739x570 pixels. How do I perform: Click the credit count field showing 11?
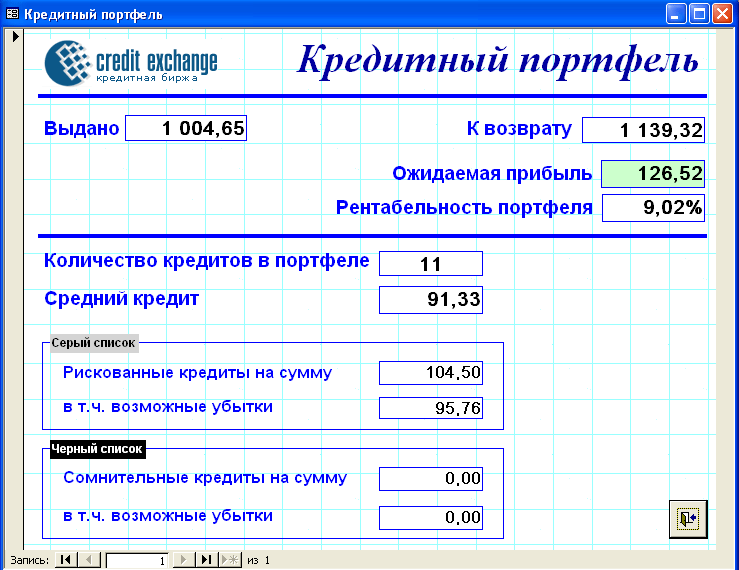(x=431, y=264)
